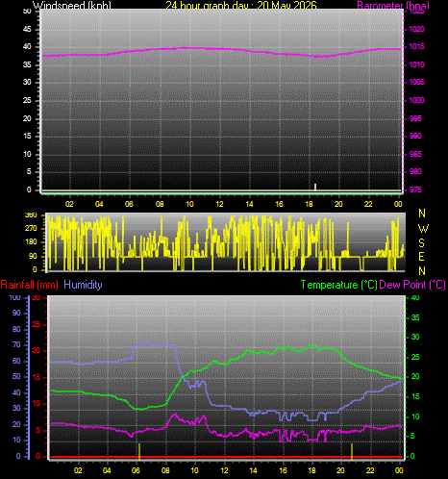Click red rainfall axis value "15"
Image resolution: width=448 pixels, height=479 pixels.
(37, 377)
